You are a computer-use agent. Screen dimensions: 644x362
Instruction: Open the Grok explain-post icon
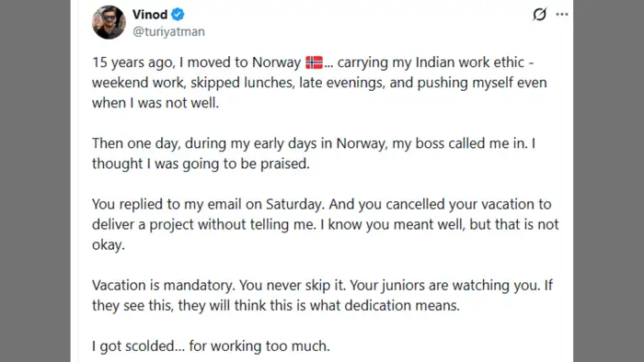click(x=539, y=15)
